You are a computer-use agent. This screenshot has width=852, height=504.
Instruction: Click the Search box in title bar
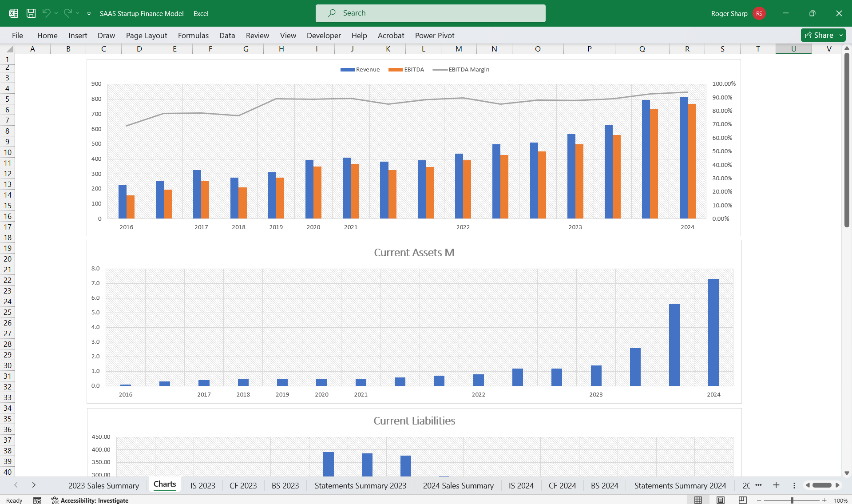coord(430,13)
